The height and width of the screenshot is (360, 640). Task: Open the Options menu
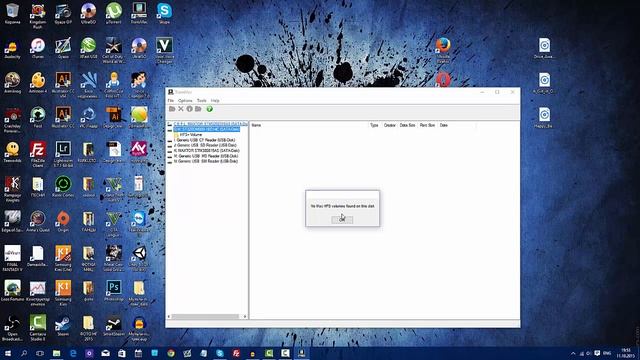pyautogui.click(x=185, y=100)
